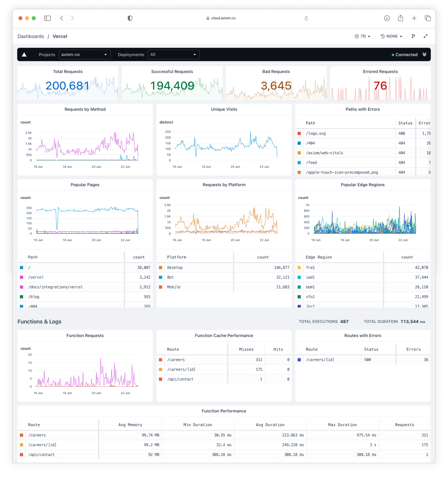This screenshot has width=448, height=477.
Task: Click the fork dashboard icon
Action: 413,36
